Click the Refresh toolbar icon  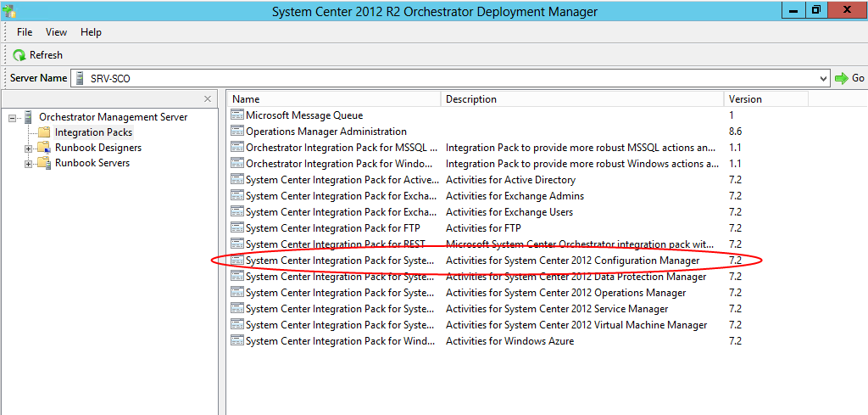click(x=19, y=55)
